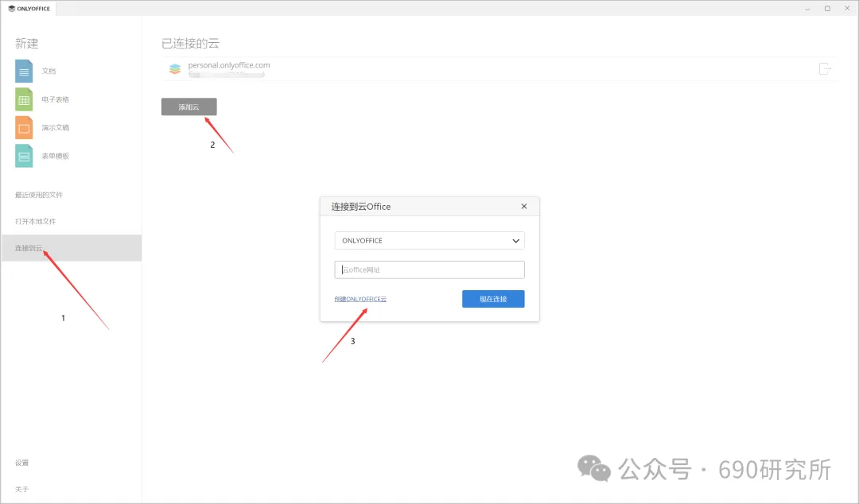Image resolution: width=859 pixels, height=504 pixels.
Task: Create a new form template (表单模板) icon
Action: pos(24,156)
